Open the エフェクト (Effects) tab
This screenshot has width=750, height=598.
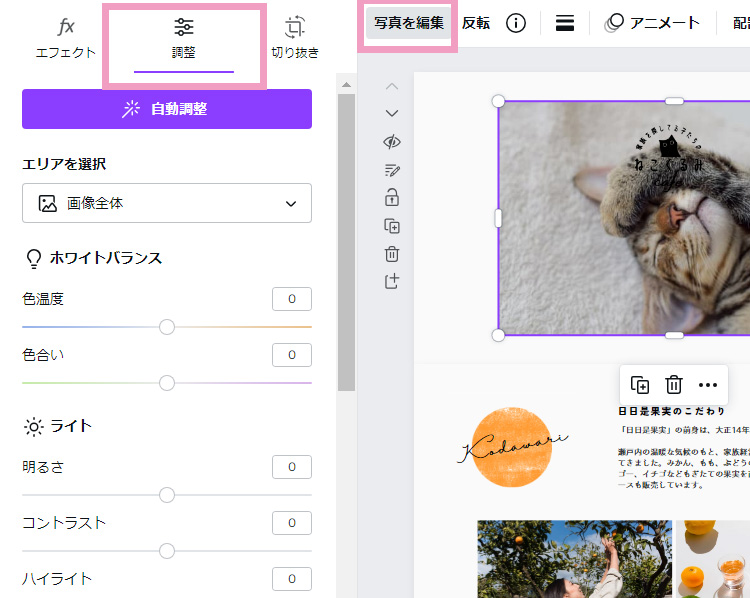[66, 38]
